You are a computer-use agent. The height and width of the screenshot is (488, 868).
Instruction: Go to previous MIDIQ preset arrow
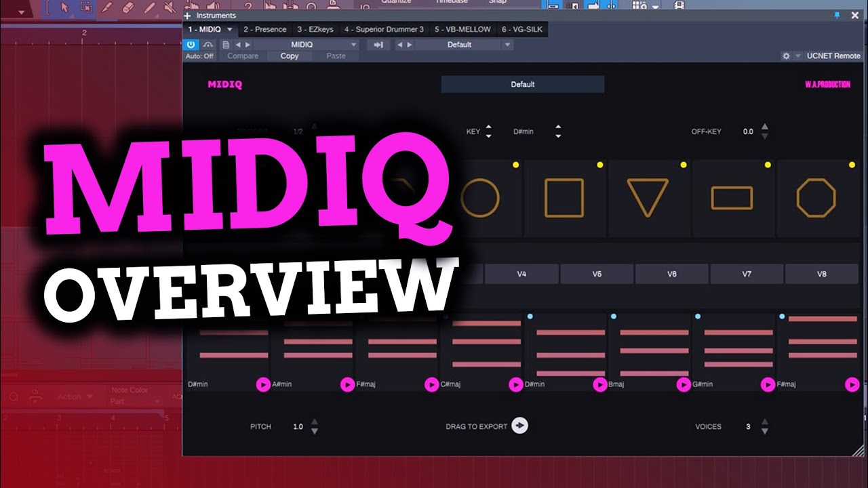click(238, 45)
